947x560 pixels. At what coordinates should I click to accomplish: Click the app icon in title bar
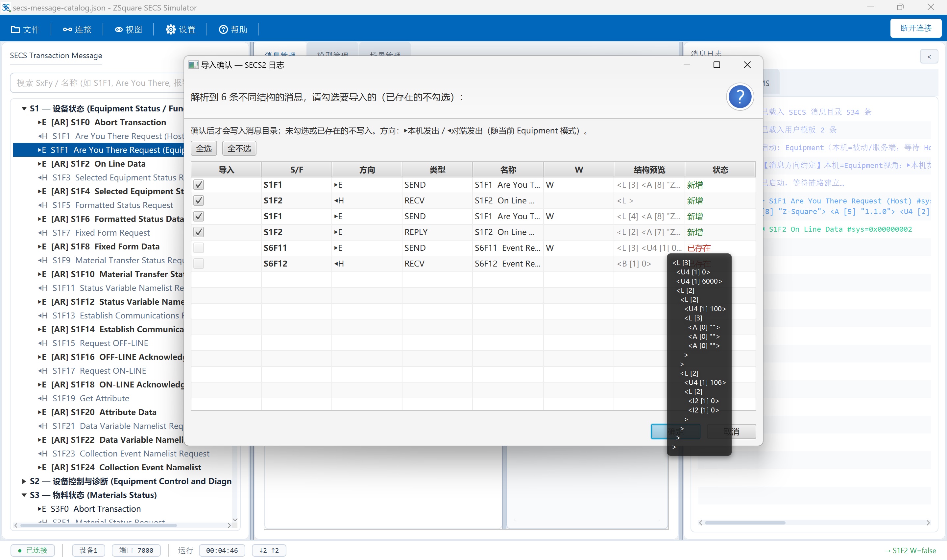(x=6, y=7)
